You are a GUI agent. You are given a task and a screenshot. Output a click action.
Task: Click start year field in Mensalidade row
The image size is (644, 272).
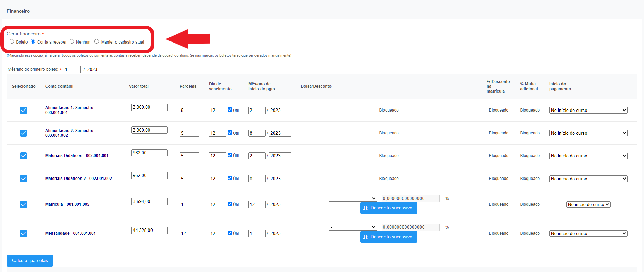(x=280, y=233)
